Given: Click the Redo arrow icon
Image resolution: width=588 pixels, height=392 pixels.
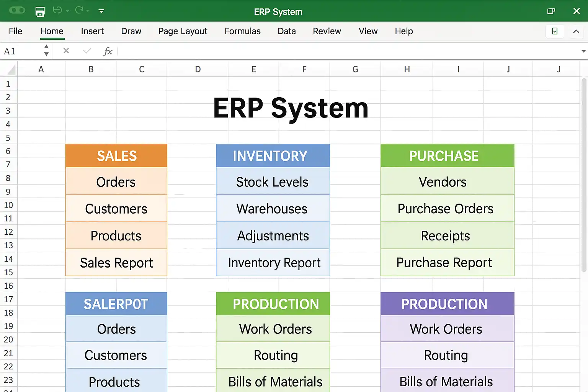Looking at the screenshot, I should [x=79, y=10].
